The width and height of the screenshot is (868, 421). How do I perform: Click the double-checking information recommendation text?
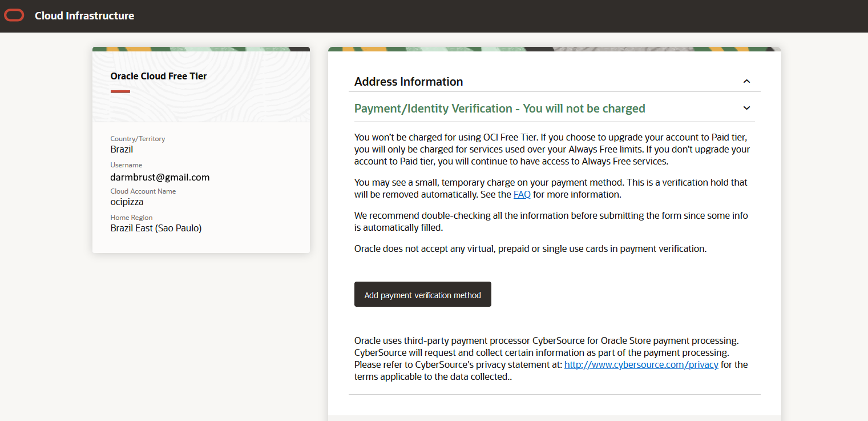coord(550,222)
